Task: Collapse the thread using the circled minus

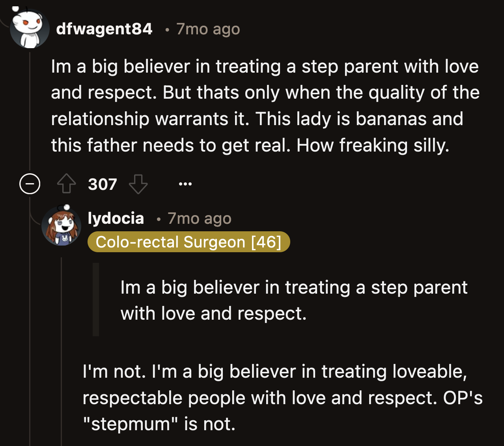Action: [30, 184]
